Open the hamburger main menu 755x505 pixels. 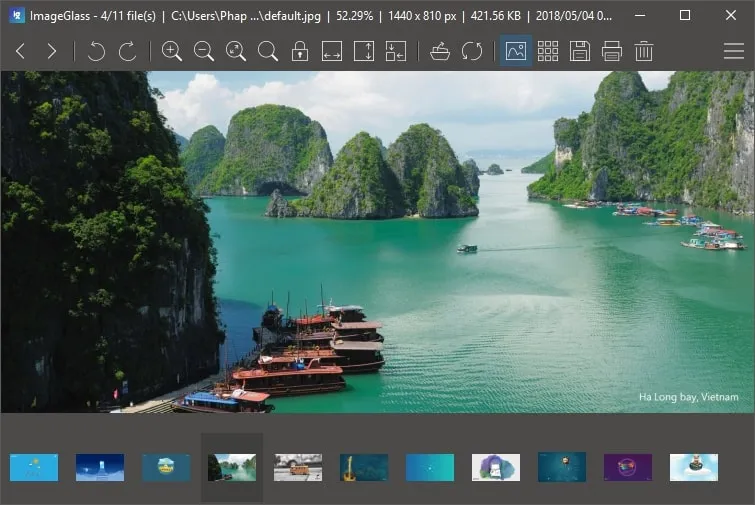click(734, 51)
